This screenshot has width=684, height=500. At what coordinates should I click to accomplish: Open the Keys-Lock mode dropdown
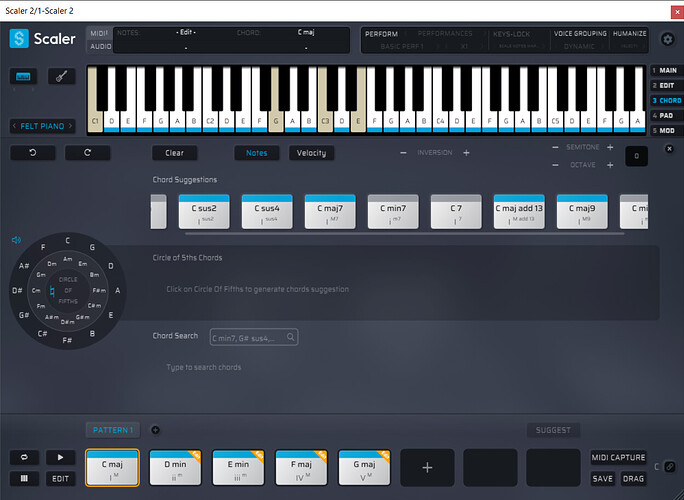[x=518, y=46]
